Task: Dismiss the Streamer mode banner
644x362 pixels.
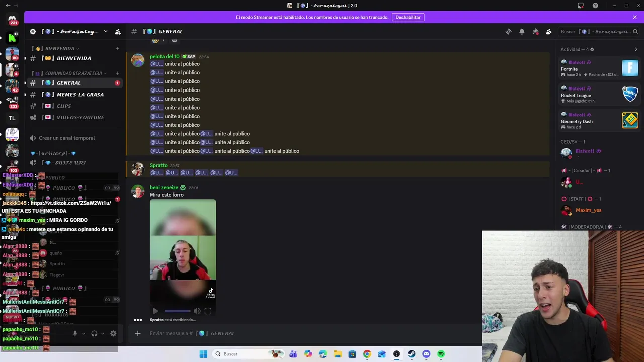Action: point(635,17)
